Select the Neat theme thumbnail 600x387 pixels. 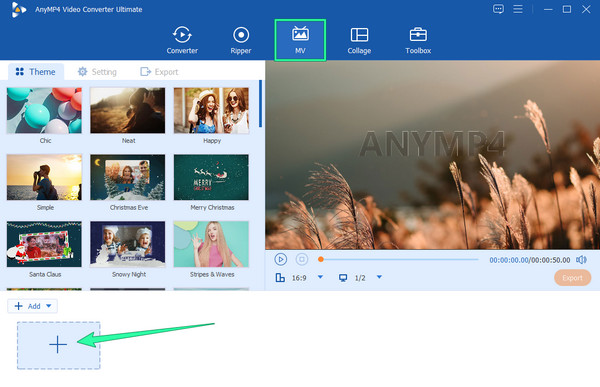click(x=128, y=111)
